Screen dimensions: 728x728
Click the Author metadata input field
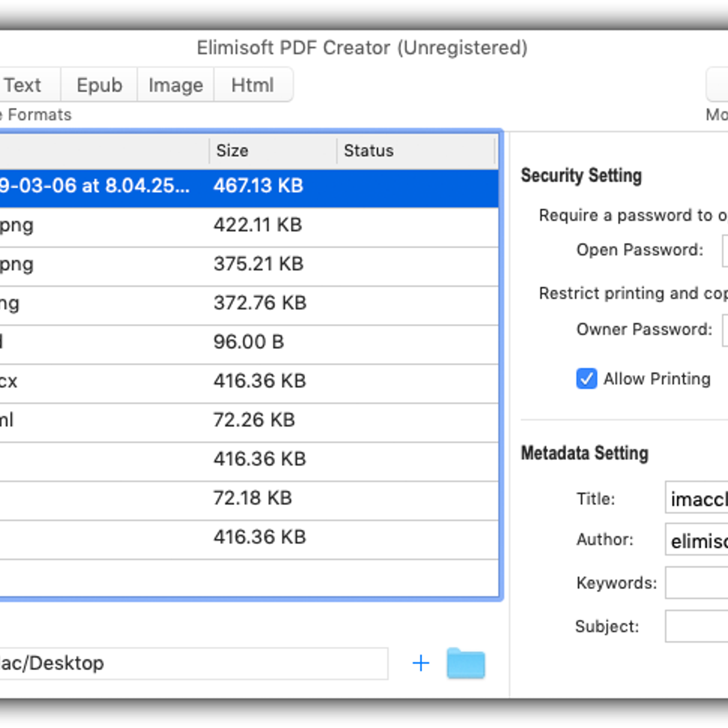tap(697, 539)
